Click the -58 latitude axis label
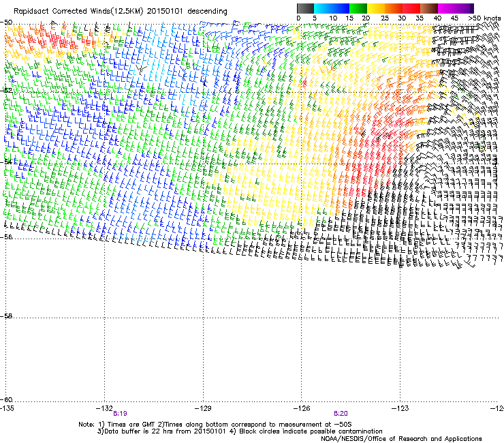The width and height of the screenshot is (504, 443). coord(6,316)
